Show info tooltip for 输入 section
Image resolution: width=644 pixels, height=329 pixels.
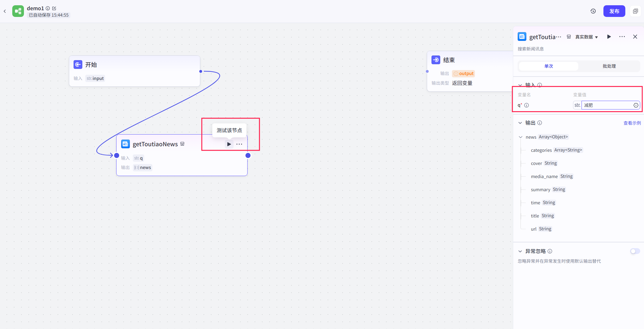[x=540, y=85]
